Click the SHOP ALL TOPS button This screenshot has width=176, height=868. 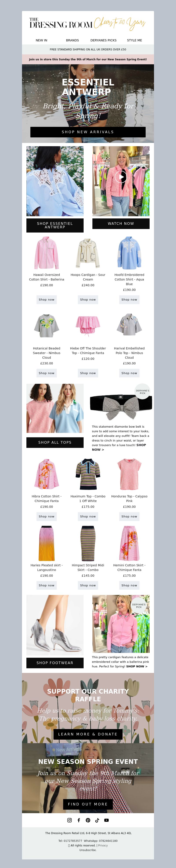[x=55, y=442]
